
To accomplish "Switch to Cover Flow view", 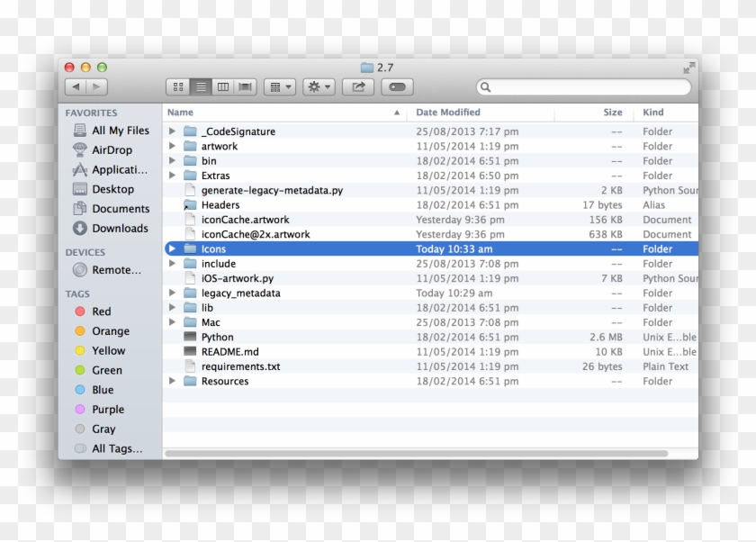I will tap(244, 86).
